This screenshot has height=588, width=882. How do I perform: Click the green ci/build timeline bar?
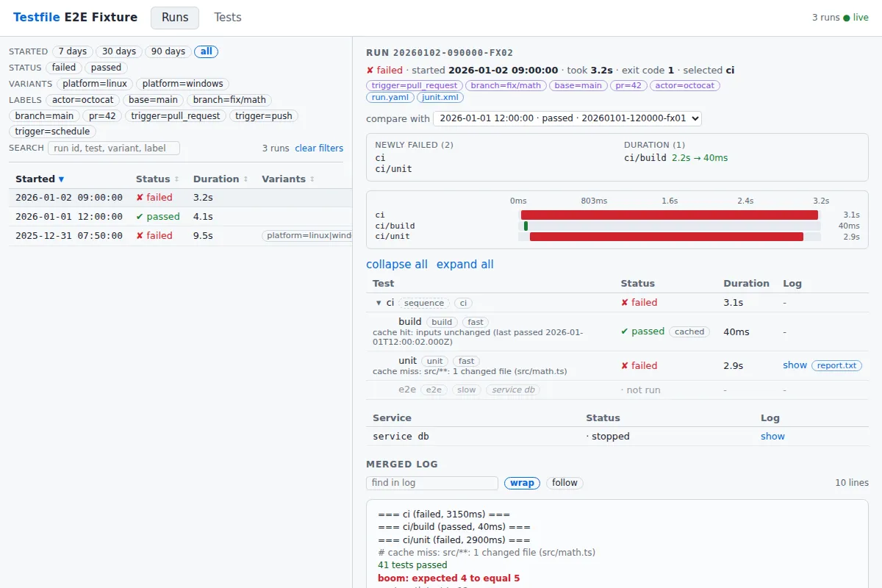pos(526,226)
